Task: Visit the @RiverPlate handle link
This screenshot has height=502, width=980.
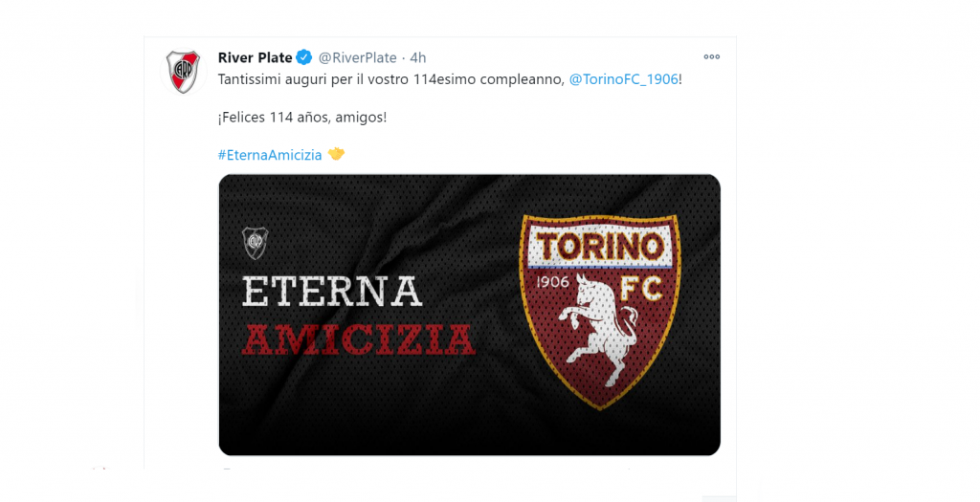Action: 357,57
